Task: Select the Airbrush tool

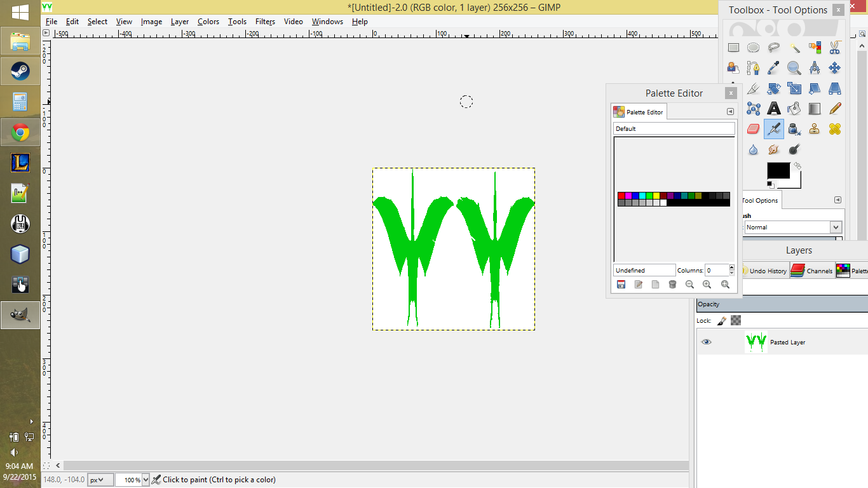Action: 774,129
